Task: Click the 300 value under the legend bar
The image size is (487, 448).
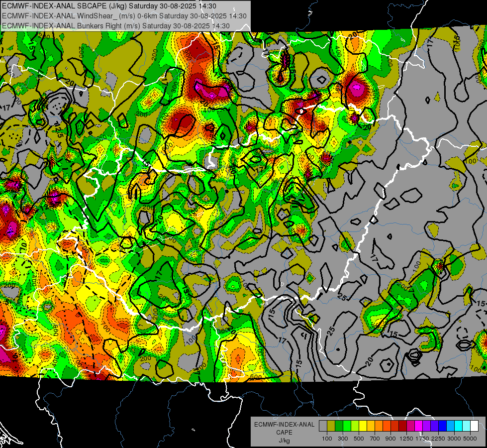Action: [343, 439]
